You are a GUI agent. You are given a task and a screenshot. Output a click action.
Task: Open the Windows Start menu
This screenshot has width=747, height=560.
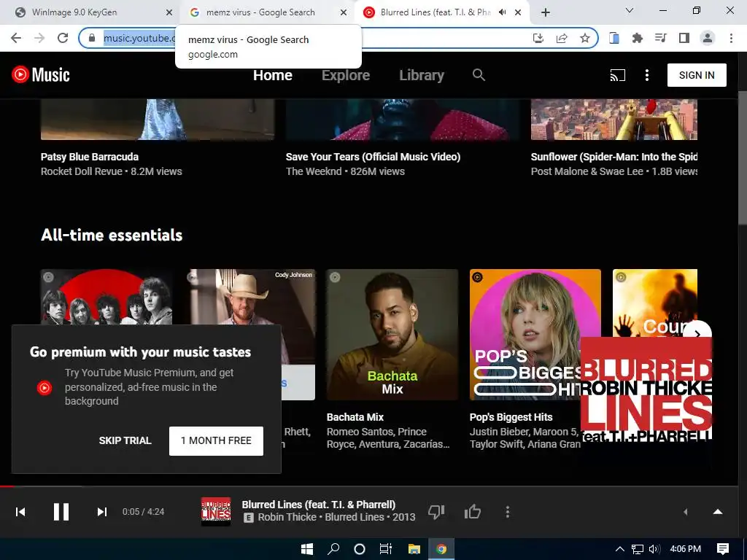pyautogui.click(x=307, y=549)
